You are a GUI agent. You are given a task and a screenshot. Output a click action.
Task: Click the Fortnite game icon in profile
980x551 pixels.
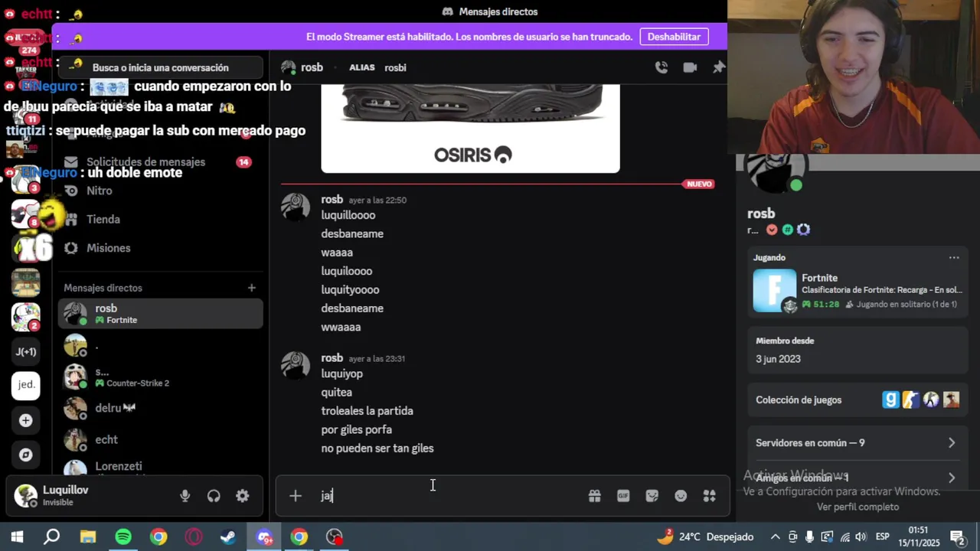(x=775, y=291)
